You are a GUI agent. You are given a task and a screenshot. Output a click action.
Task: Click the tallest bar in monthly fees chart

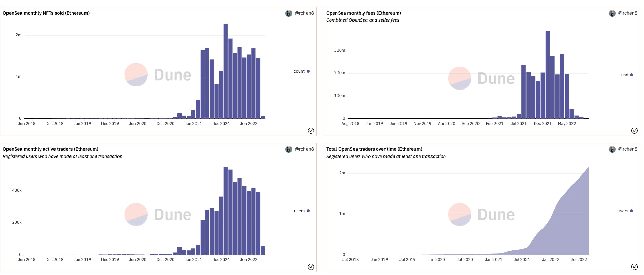click(548, 75)
